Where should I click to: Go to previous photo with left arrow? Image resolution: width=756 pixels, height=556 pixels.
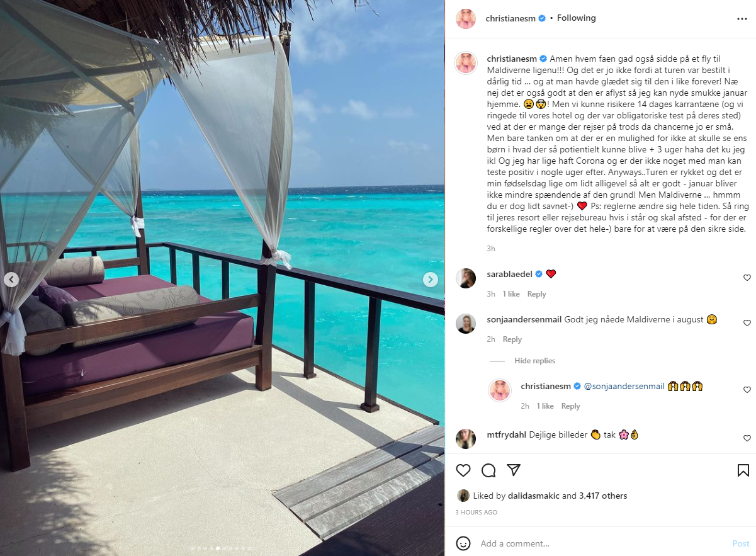[11, 279]
